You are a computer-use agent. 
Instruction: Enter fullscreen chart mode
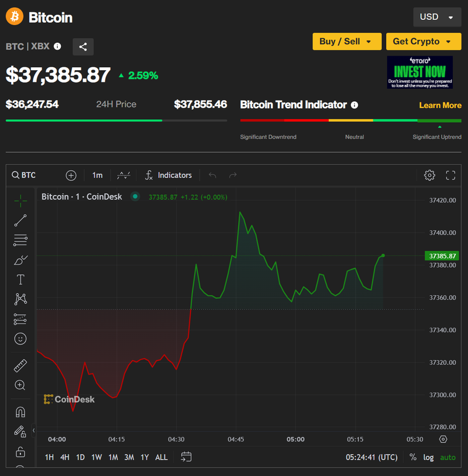pyautogui.click(x=450, y=175)
